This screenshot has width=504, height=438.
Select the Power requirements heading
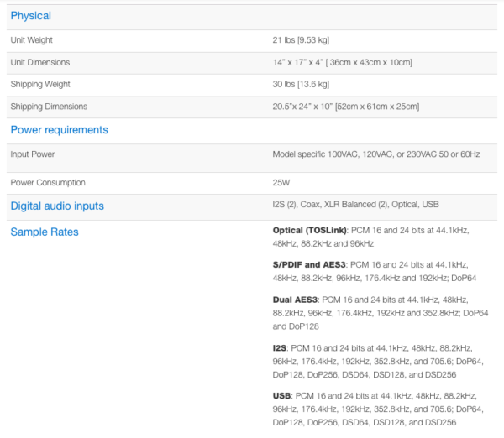(59, 130)
